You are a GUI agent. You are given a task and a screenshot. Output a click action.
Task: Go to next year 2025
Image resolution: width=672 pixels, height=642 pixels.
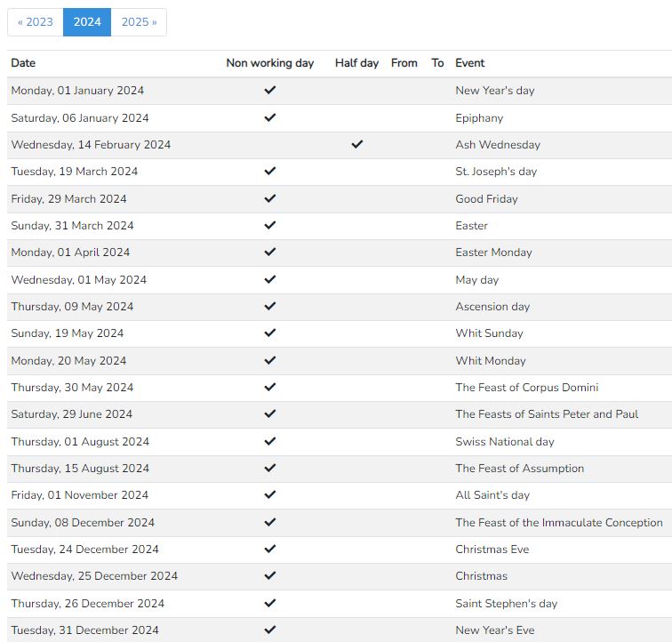[x=139, y=22]
